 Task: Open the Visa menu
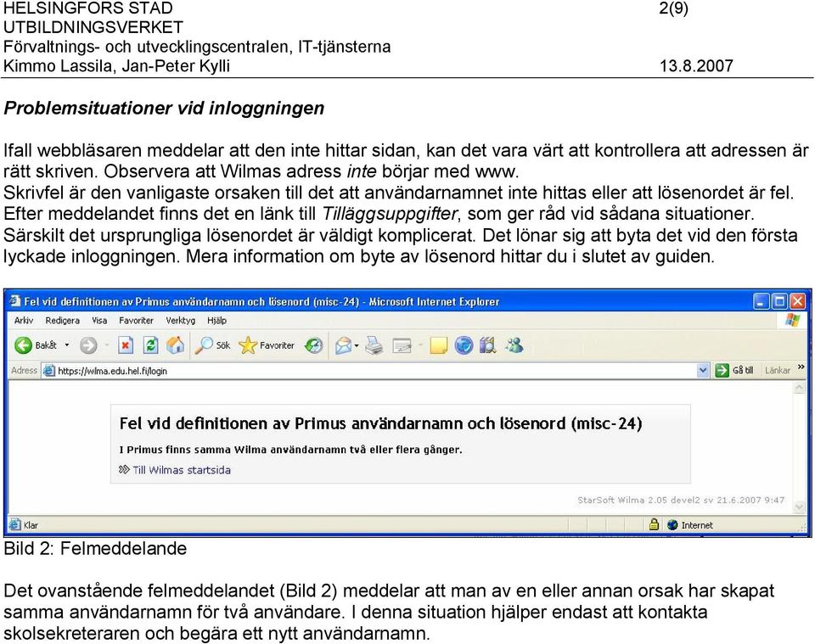pos(99,321)
